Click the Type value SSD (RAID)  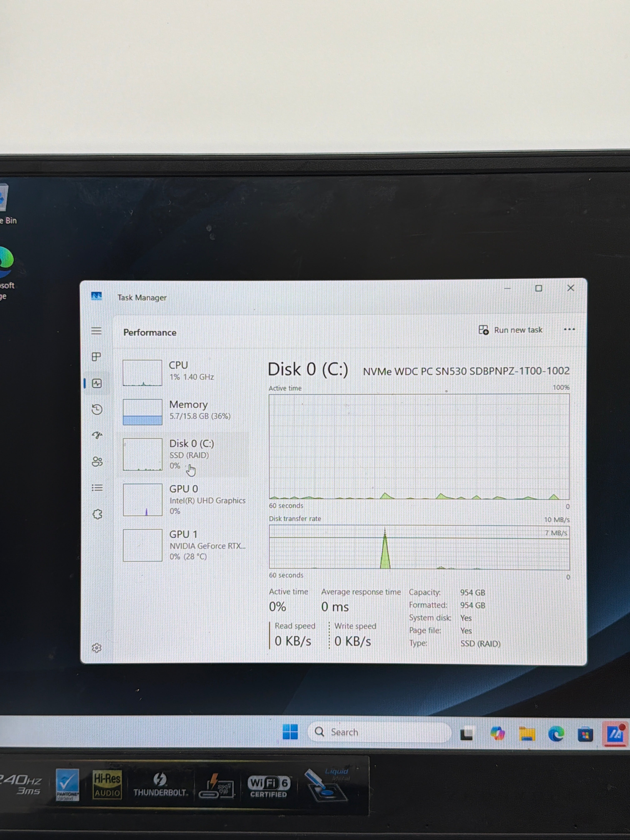480,643
